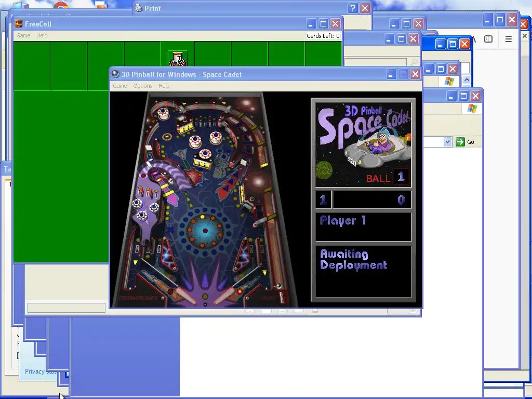The image size is (532, 399).
Task: Open the Game menu in 3D Pinball
Action: click(120, 86)
